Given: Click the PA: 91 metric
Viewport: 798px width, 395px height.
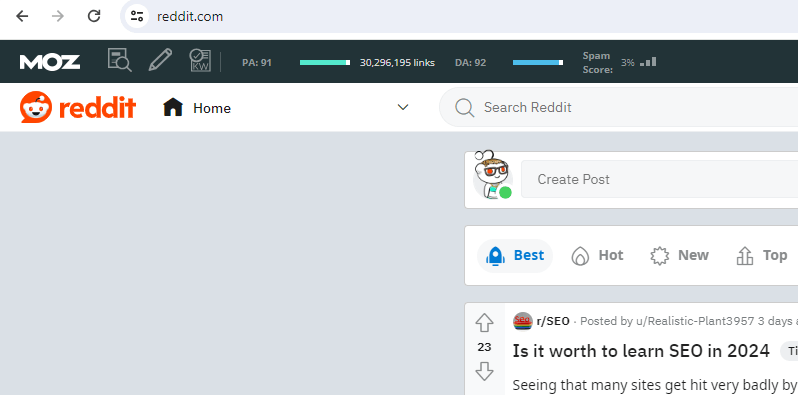Looking at the screenshot, I should click(257, 63).
